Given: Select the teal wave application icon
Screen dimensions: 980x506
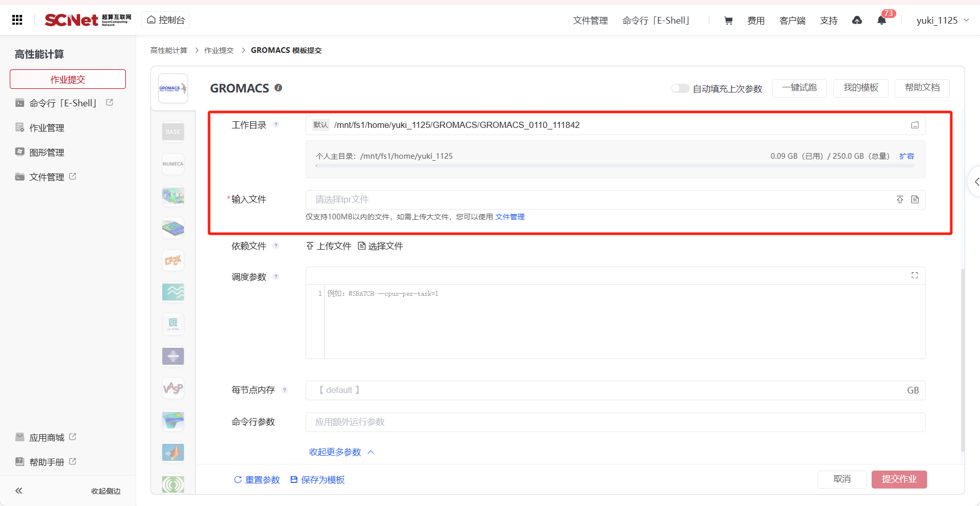Looking at the screenshot, I should point(173,292).
